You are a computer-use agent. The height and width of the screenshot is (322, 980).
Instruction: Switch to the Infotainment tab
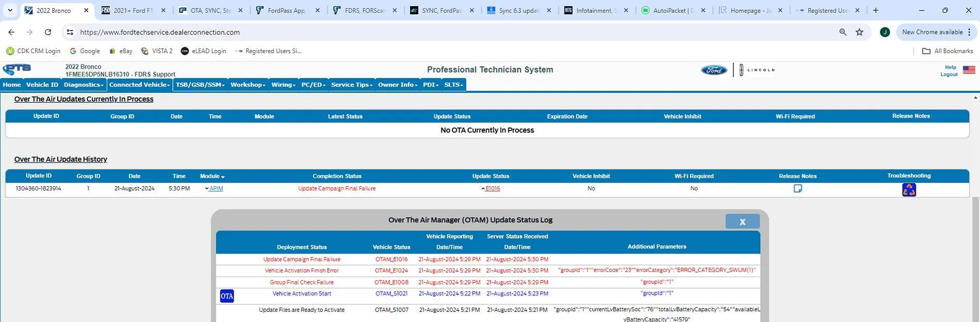tap(597, 10)
